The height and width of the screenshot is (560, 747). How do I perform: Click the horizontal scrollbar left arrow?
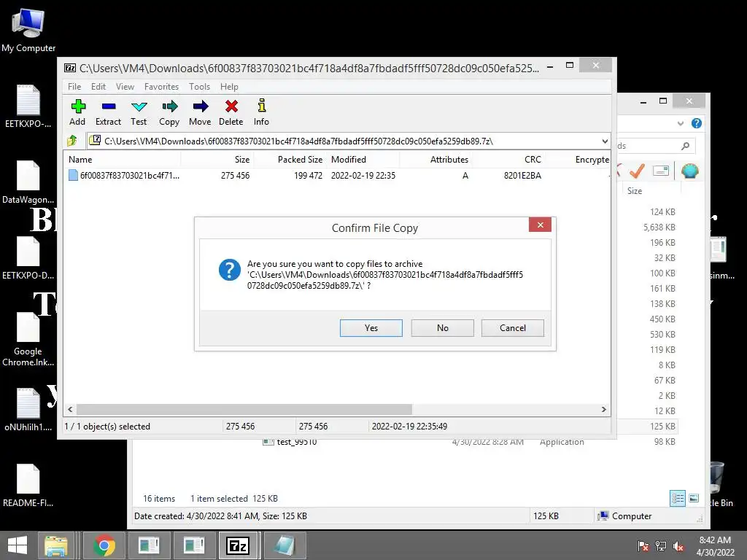pos(70,410)
